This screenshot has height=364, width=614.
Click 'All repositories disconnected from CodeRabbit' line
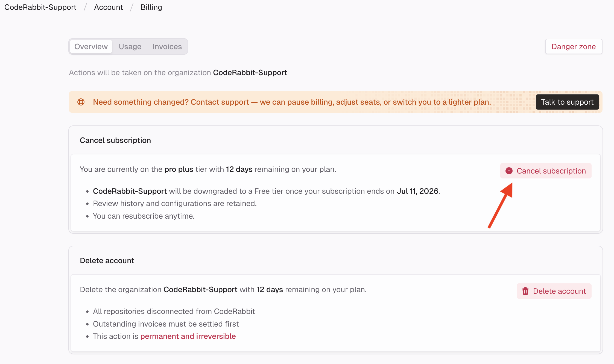174,311
